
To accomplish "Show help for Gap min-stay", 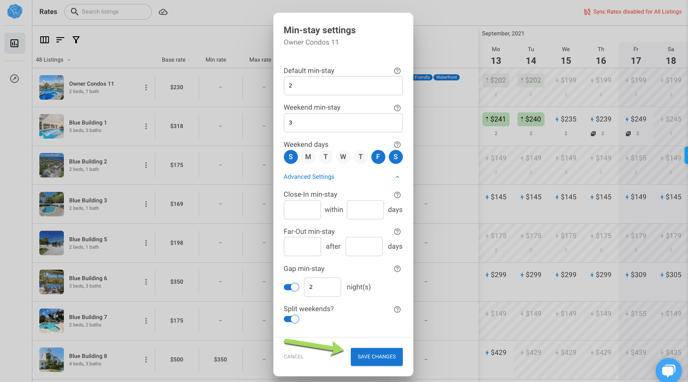I will (x=397, y=269).
